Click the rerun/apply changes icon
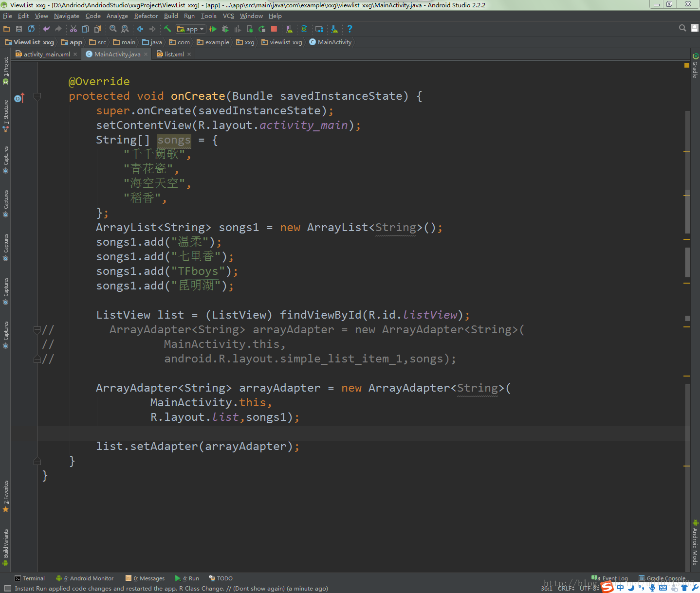This screenshot has width=700, height=593. (x=262, y=29)
